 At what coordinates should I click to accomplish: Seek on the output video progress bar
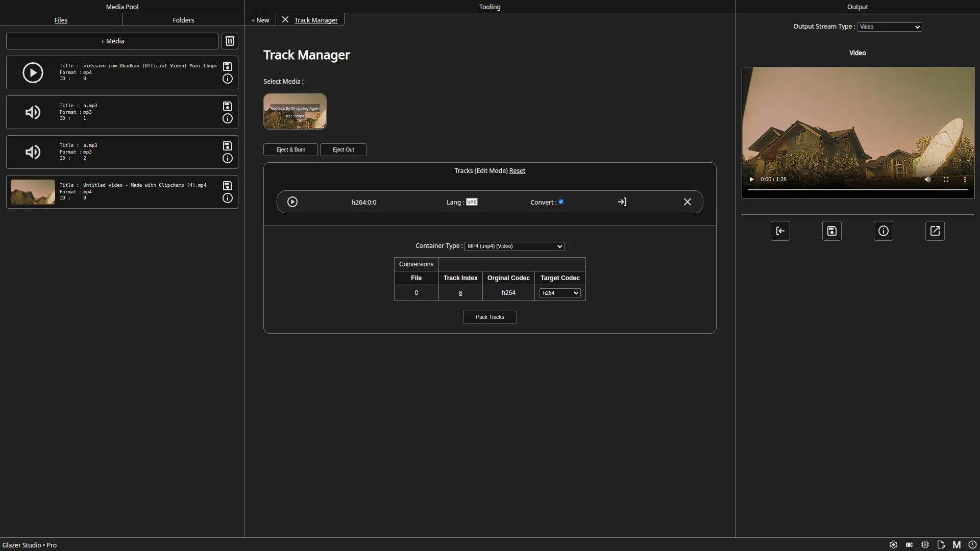(x=857, y=190)
